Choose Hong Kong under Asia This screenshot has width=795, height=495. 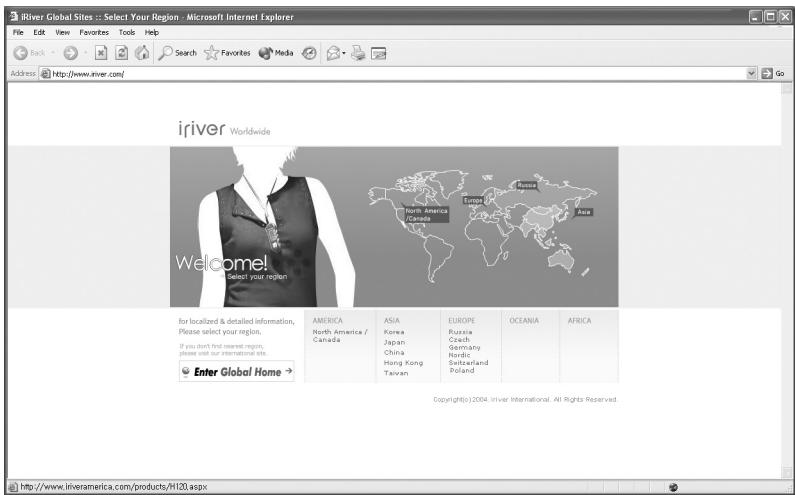point(403,363)
